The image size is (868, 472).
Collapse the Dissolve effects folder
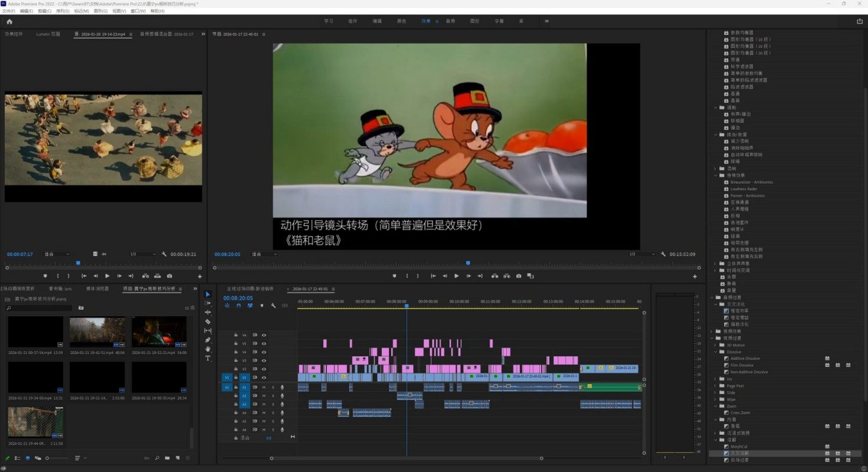click(x=716, y=352)
